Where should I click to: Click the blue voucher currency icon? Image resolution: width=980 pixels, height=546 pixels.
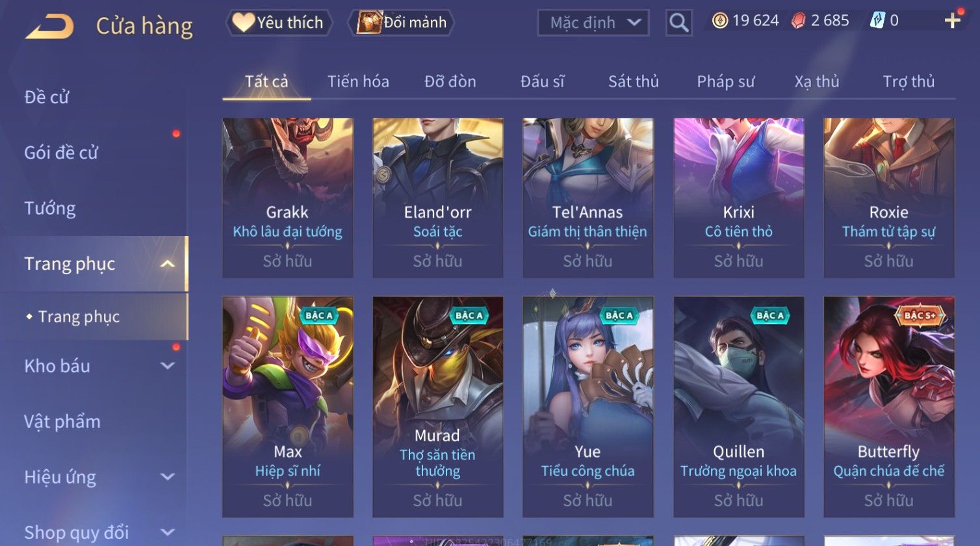(x=877, y=21)
